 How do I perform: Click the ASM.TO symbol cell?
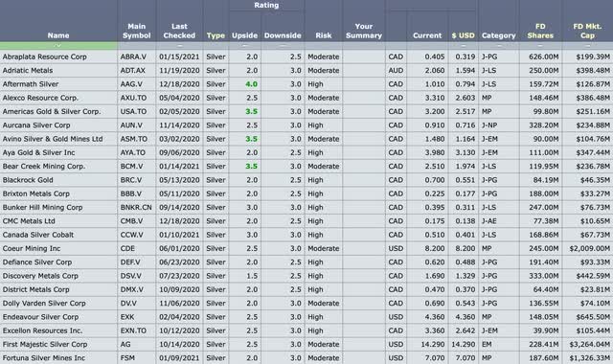point(134,139)
